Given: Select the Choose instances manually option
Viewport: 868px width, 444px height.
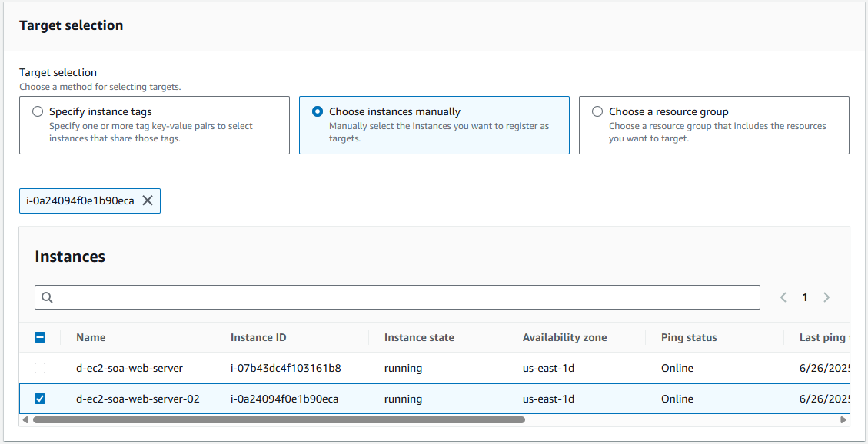Looking at the screenshot, I should click(318, 111).
